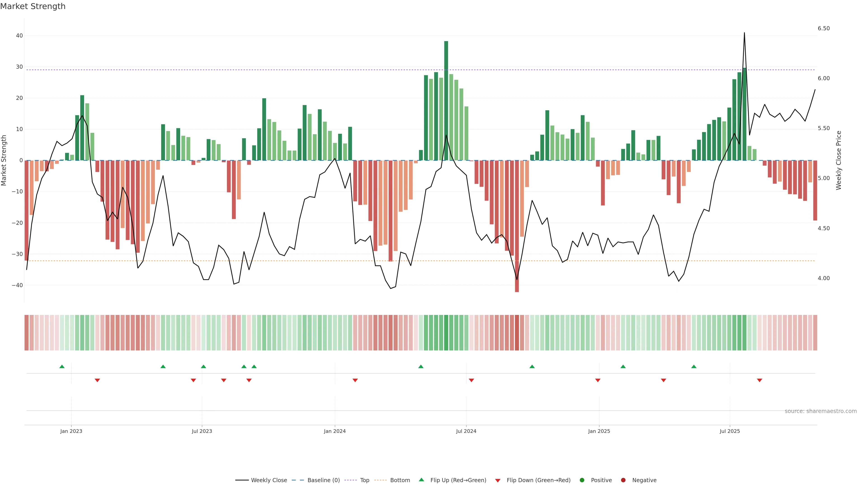Image resolution: width=868 pixels, height=488 pixels.
Task: Click the first green flip-up marker before Jan 2023
Action: pyautogui.click(x=62, y=366)
